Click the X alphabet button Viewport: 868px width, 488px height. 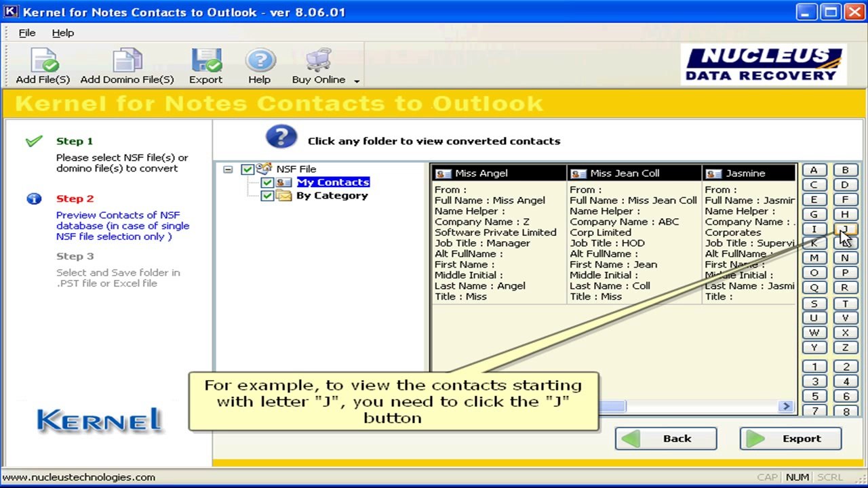pos(845,333)
